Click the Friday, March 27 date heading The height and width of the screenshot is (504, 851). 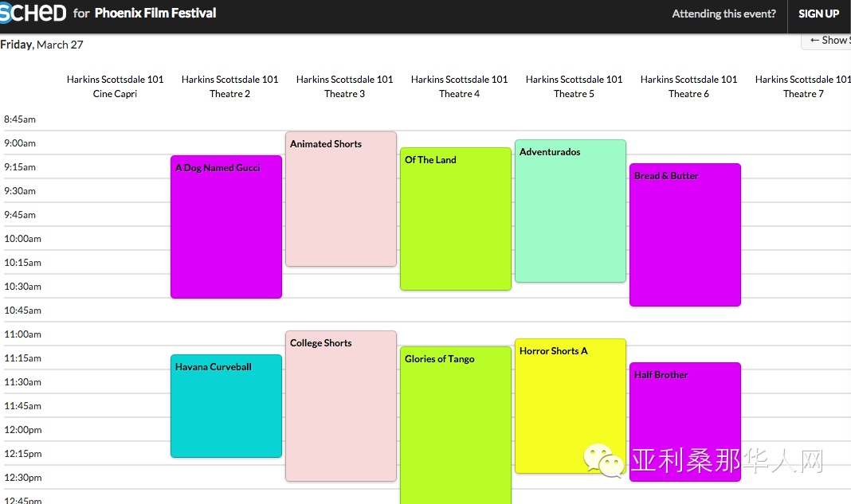point(41,45)
